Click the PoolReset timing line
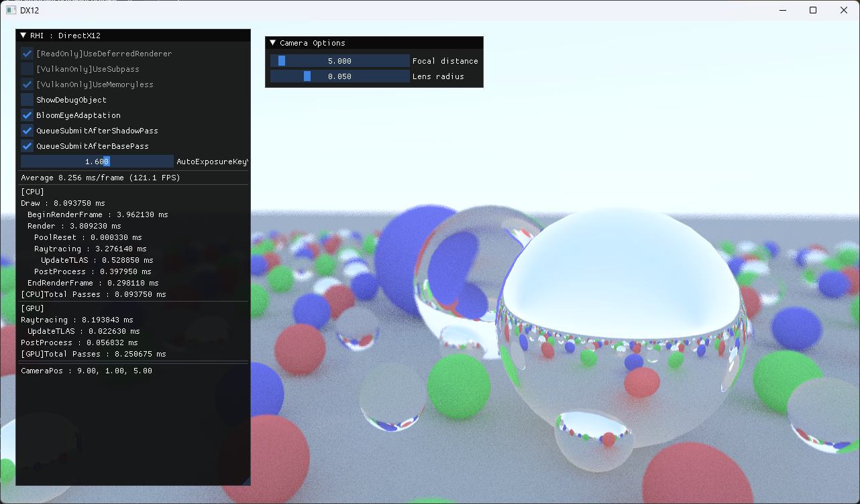860x504 pixels. (88, 237)
